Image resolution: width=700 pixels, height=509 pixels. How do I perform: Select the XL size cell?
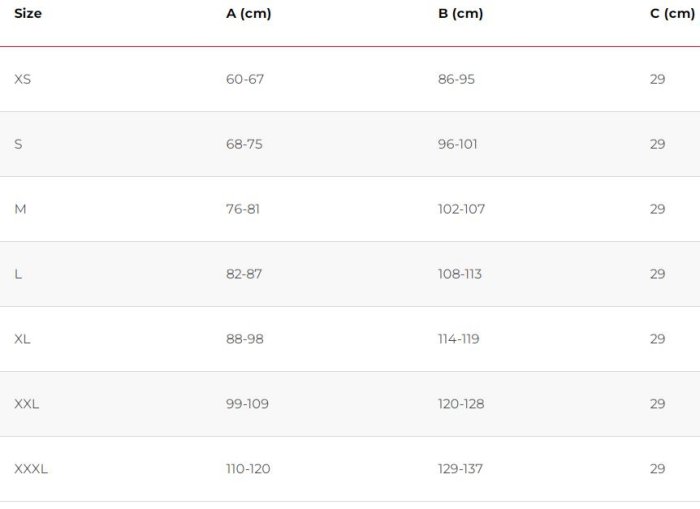tap(23, 339)
